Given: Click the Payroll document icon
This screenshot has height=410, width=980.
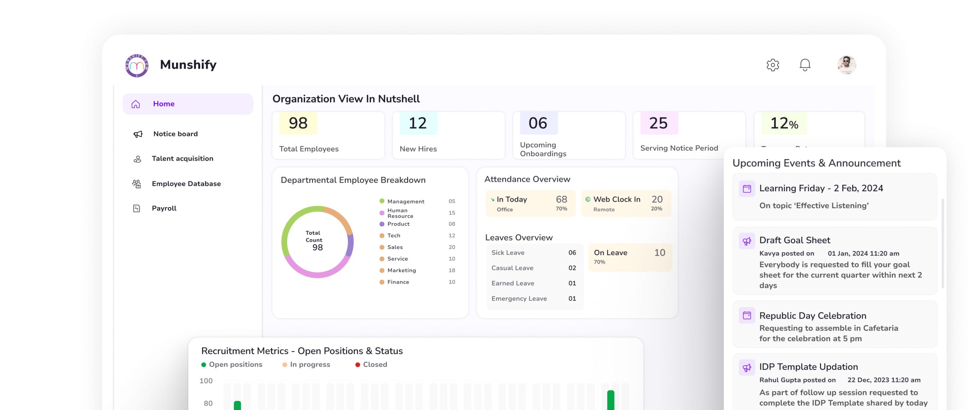Looking at the screenshot, I should pos(136,208).
